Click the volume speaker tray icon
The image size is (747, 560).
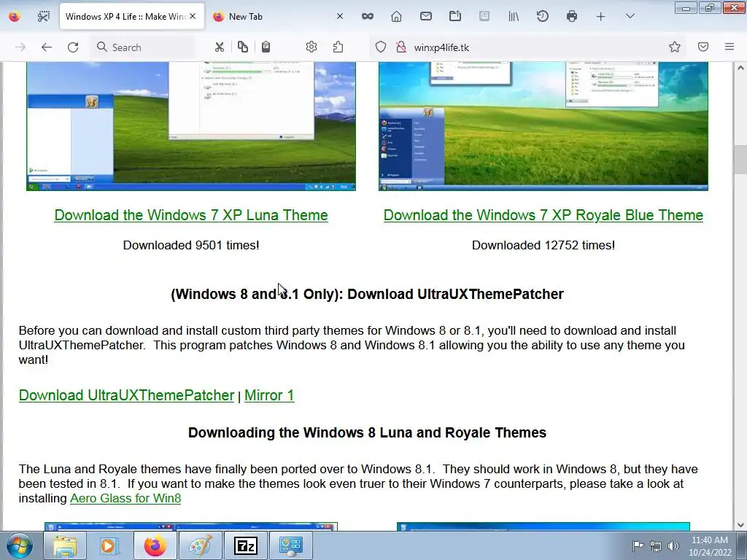click(673, 545)
